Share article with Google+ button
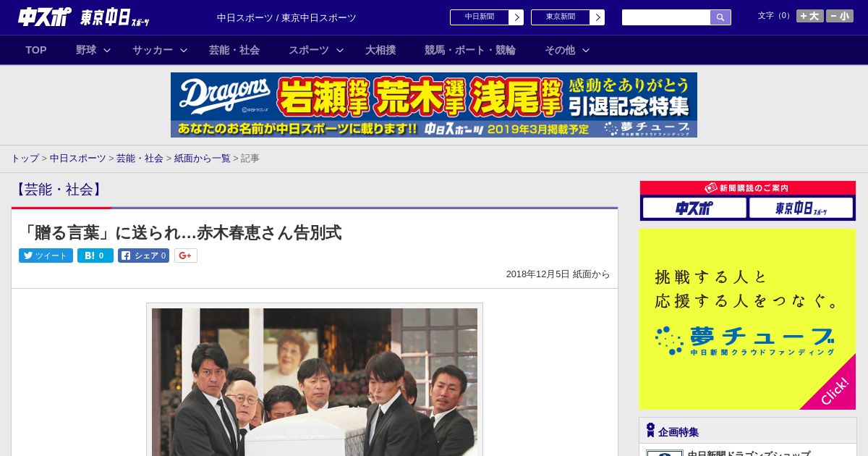 [x=186, y=256]
